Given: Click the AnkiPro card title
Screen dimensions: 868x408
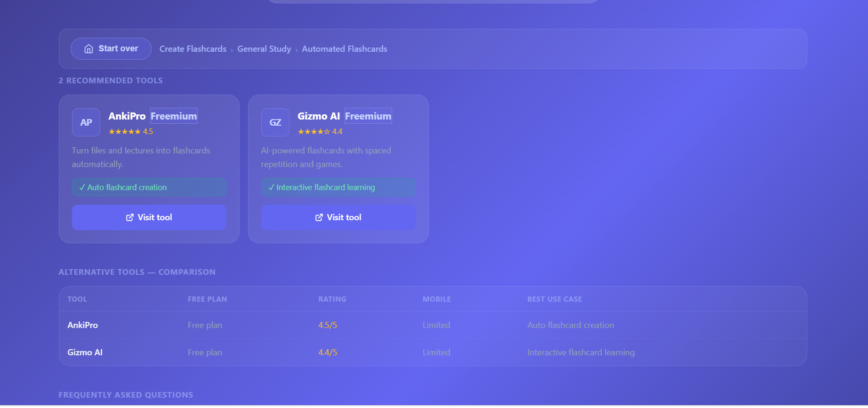Looking at the screenshot, I should tap(127, 116).
